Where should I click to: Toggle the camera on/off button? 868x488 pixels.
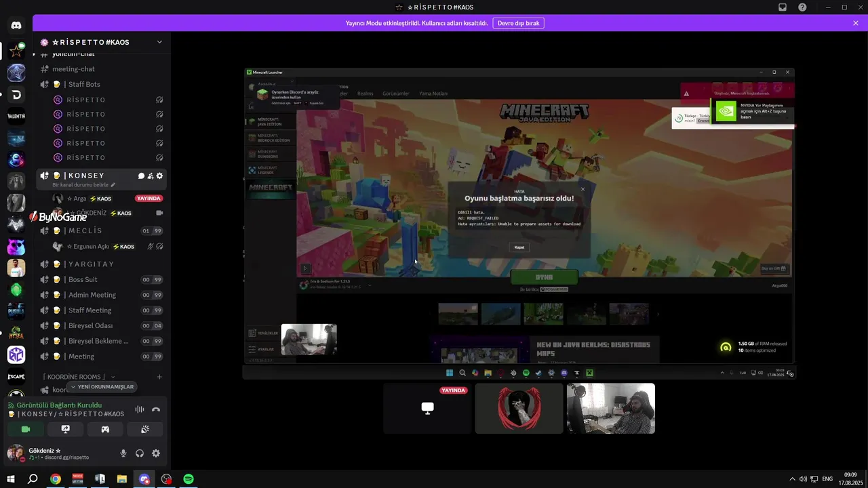coord(26,429)
